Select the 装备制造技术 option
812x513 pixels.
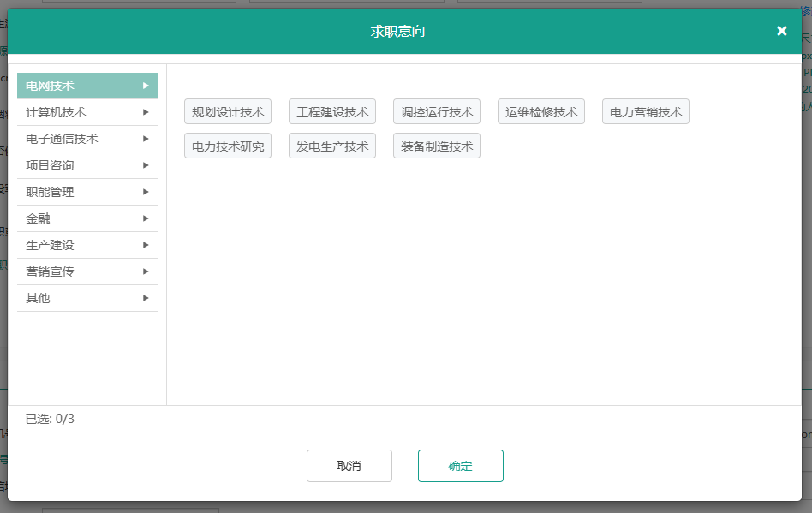tap(437, 146)
